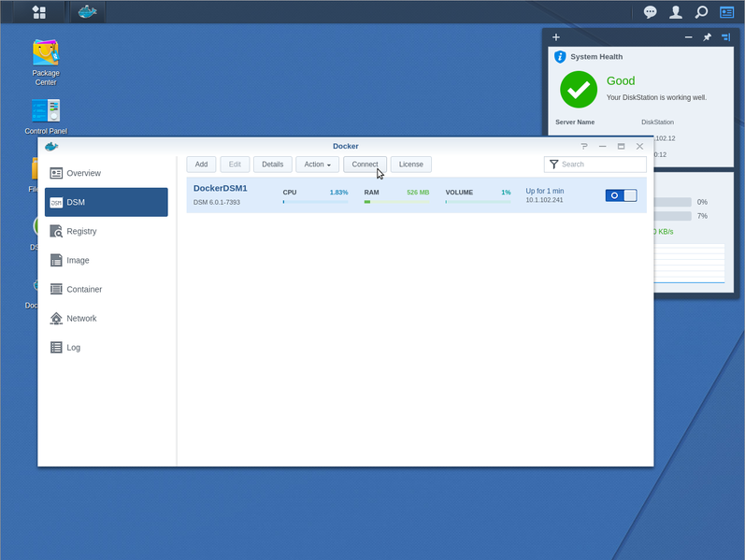
Task: Click the VOLUME usage bar of DockerDSM1
Action: pyautogui.click(x=478, y=202)
